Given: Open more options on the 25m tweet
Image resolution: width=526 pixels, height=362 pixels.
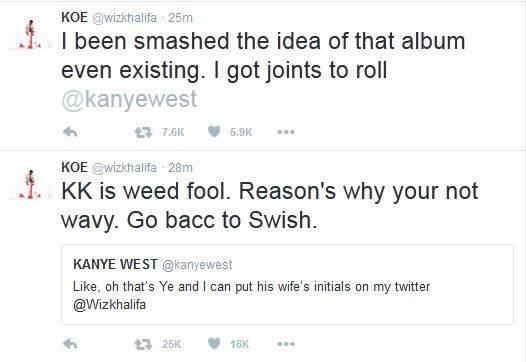Looking at the screenshot, I should [286, 132].
